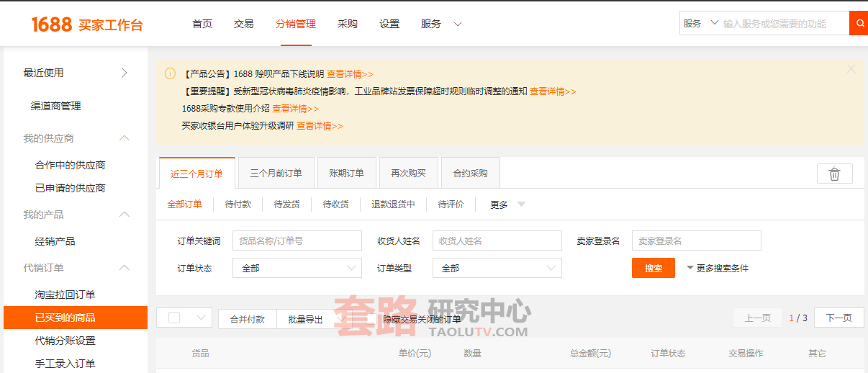This screenshot has height=373, width=868.
Task: Open 渠道商管理 in sidebar
Action: [55, 106]
